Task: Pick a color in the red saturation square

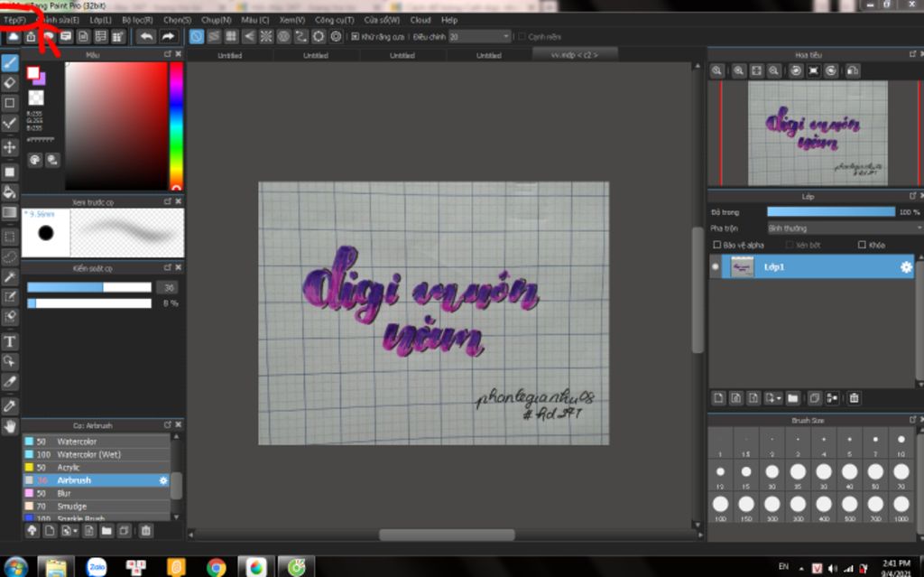Action: [116, 126]
